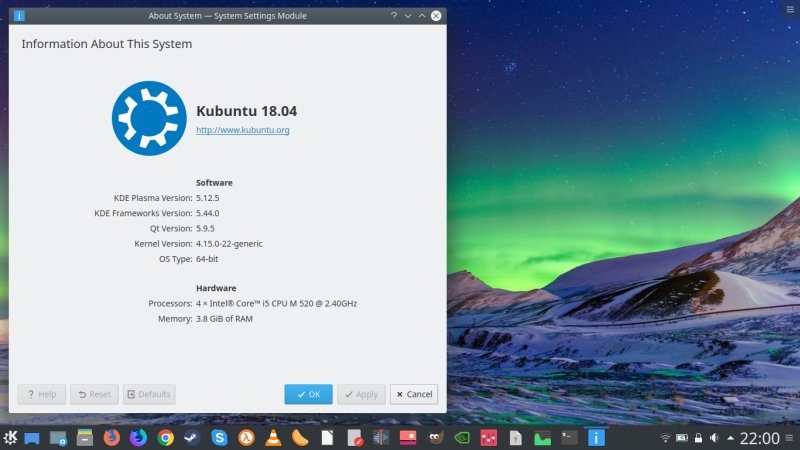Open the Konsole terminal icon
The width and height of the screenshot is (800, 450).
click(569, 438)
